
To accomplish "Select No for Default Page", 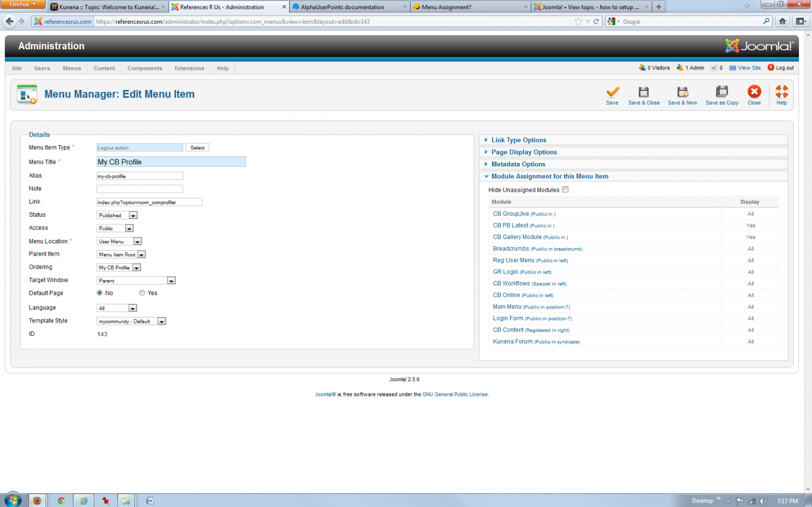I will (100, 293).
